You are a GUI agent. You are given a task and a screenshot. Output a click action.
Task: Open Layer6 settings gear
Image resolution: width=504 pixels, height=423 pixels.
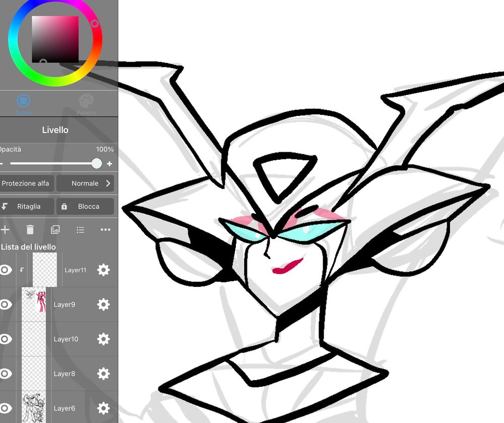pos(103,408)
